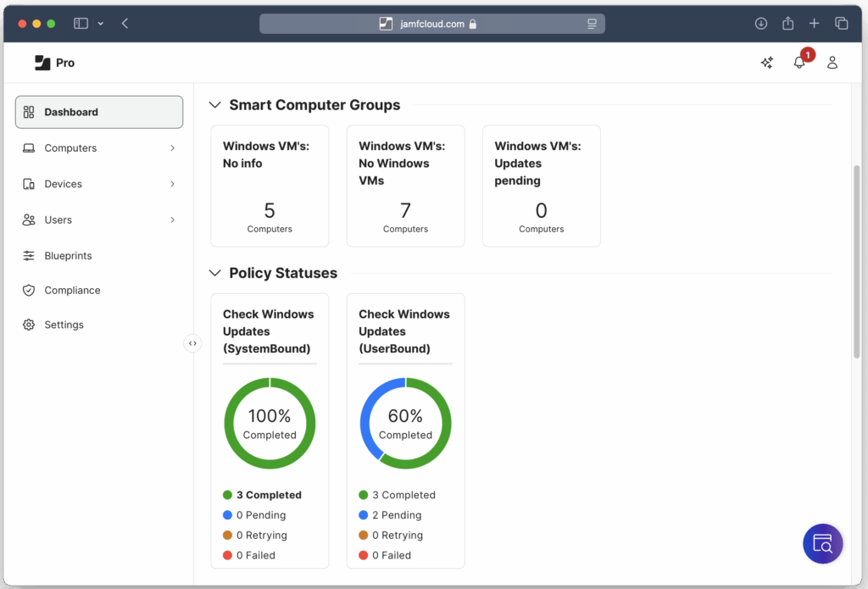
Task: Open the user account profile icon
Action: pyautogui.click(x=832, y=63)
